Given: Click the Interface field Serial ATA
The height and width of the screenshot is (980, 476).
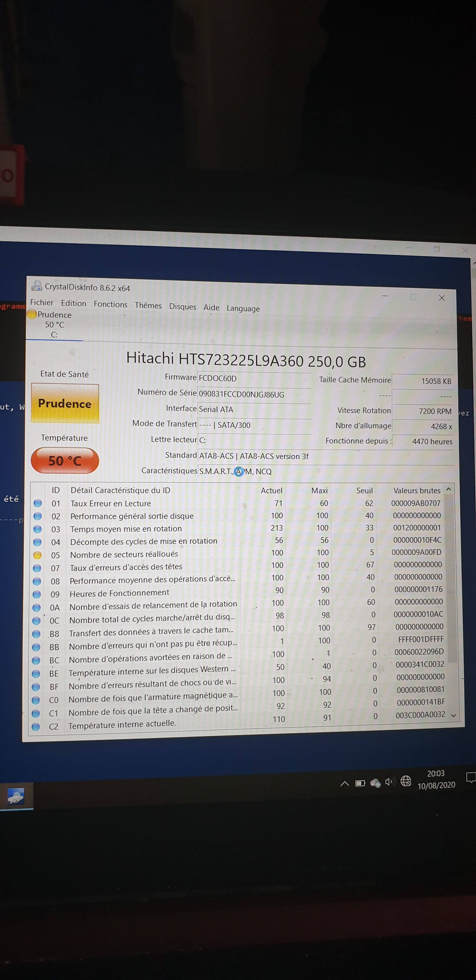Looking at the screenshot, I should (x=254, y=410).
